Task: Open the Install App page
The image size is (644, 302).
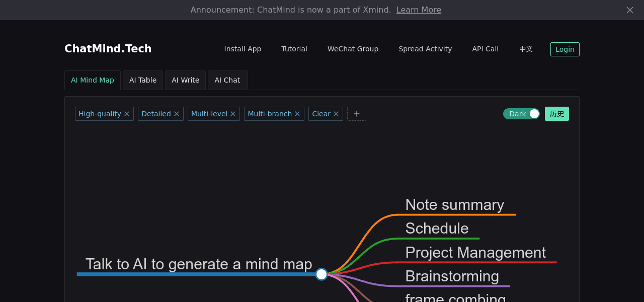Action: (x=243, y=49)
